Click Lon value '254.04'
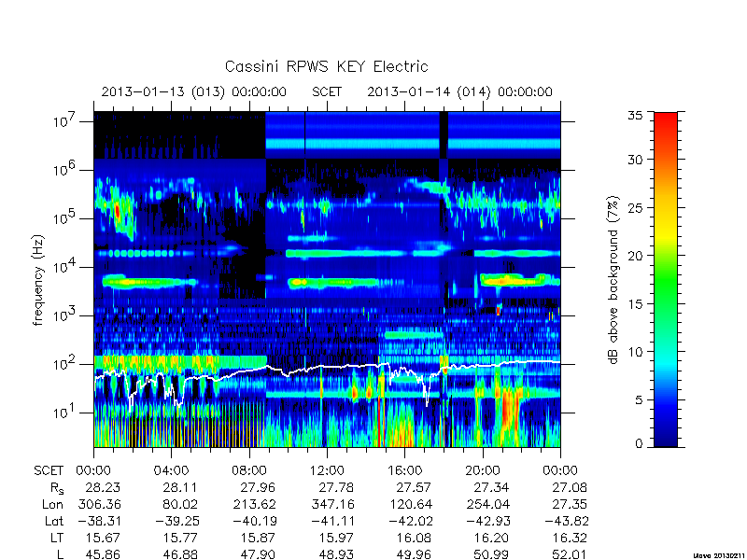 [487, 504]
